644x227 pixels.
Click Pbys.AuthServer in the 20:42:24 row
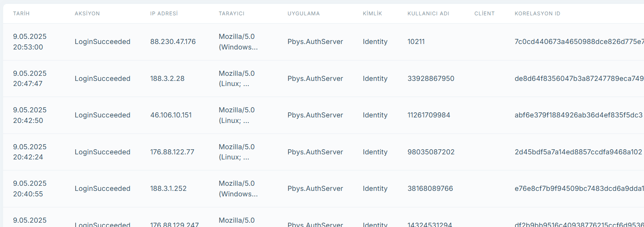(315, 152)
